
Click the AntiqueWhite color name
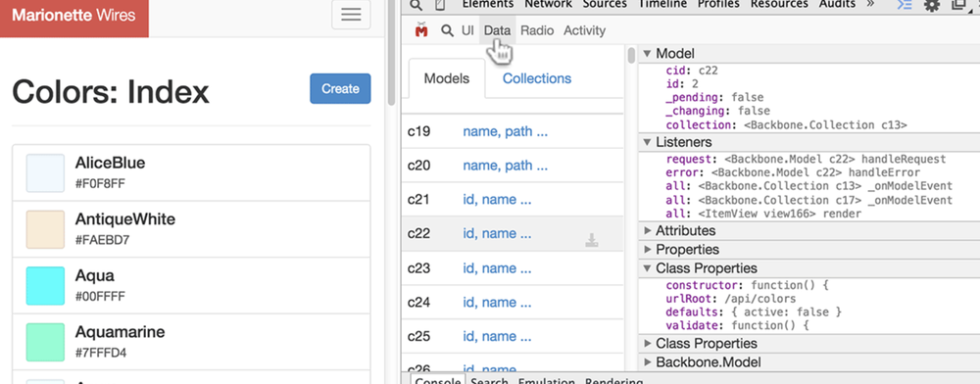[x=125, y=219]
